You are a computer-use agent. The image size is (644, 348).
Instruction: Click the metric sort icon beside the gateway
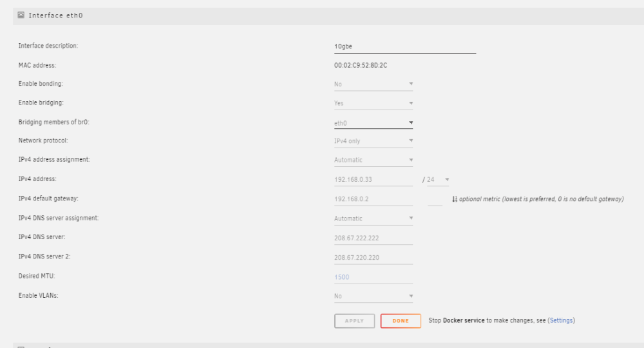[455, 199]
